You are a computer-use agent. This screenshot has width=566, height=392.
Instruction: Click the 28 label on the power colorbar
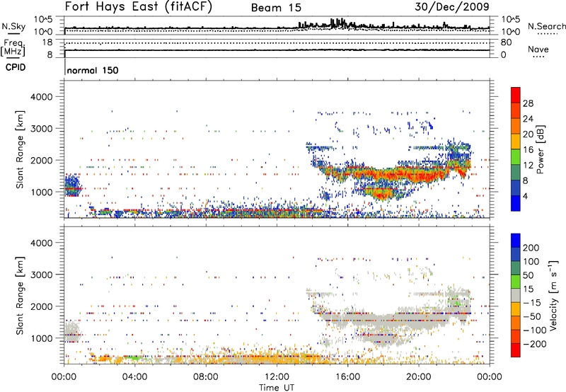528,103
